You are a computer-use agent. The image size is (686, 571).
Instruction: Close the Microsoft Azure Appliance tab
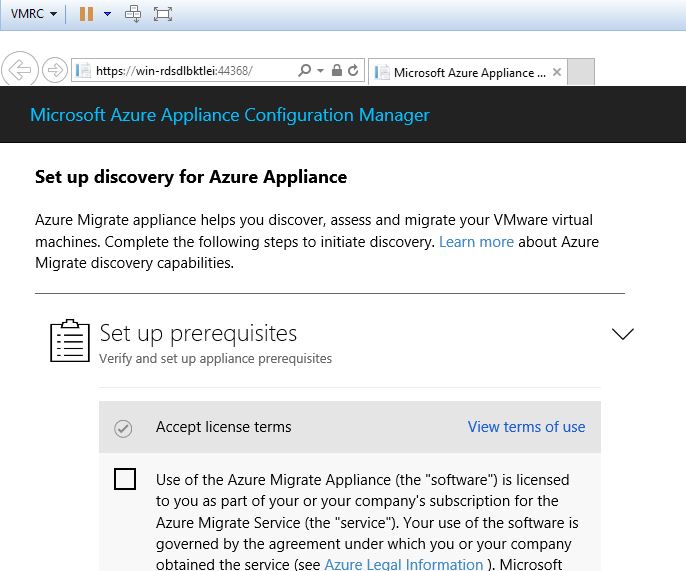tap(556, 72)
